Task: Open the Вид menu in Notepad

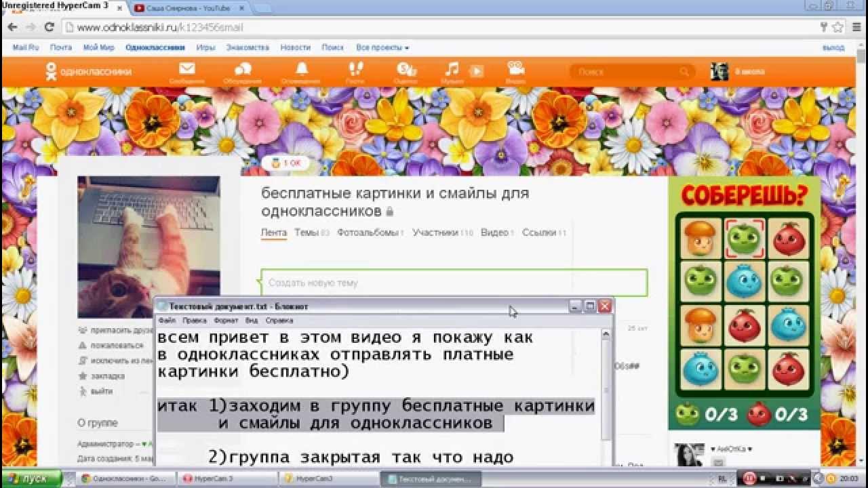Action: coord(252,320)
